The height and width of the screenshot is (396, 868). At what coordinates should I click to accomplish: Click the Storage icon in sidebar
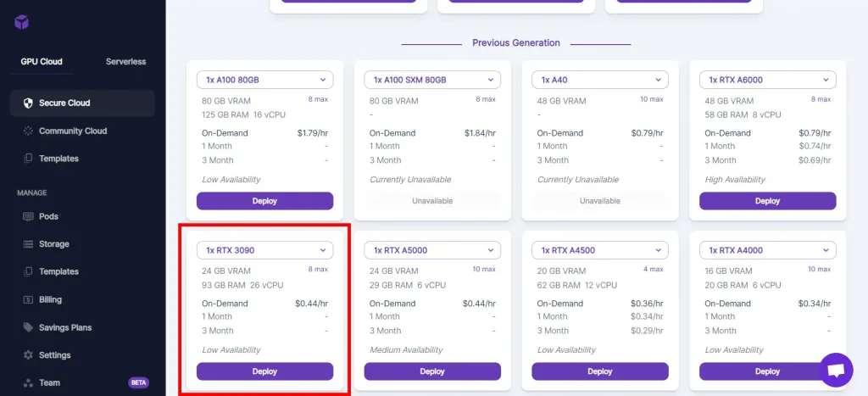[28, 244]
